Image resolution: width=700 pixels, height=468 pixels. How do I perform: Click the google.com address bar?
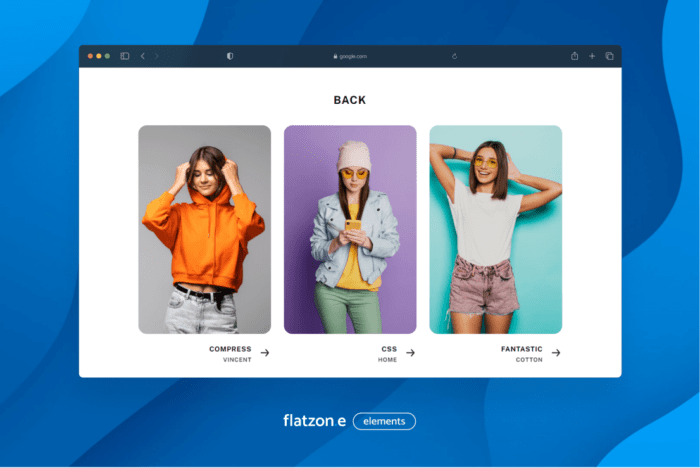click(350, 56)
